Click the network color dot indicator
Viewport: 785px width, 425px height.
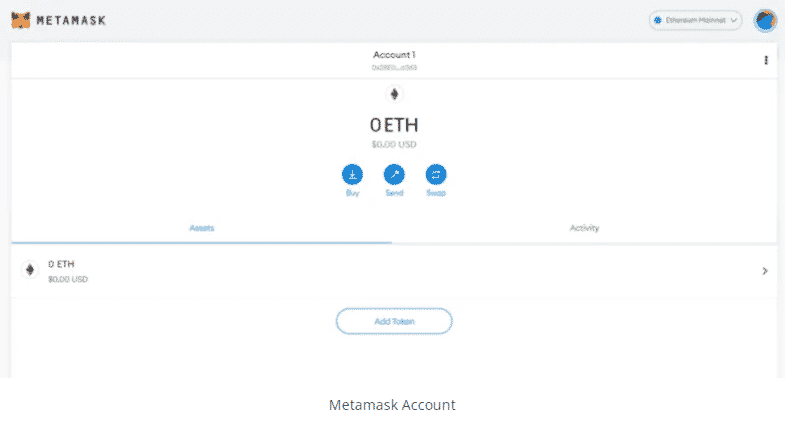pos(658,21)
